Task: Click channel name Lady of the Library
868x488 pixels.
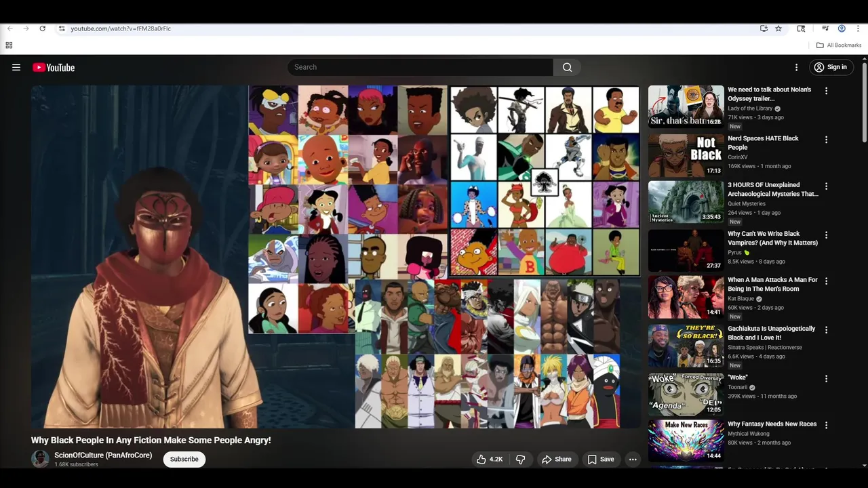Action: pos(750,108)
